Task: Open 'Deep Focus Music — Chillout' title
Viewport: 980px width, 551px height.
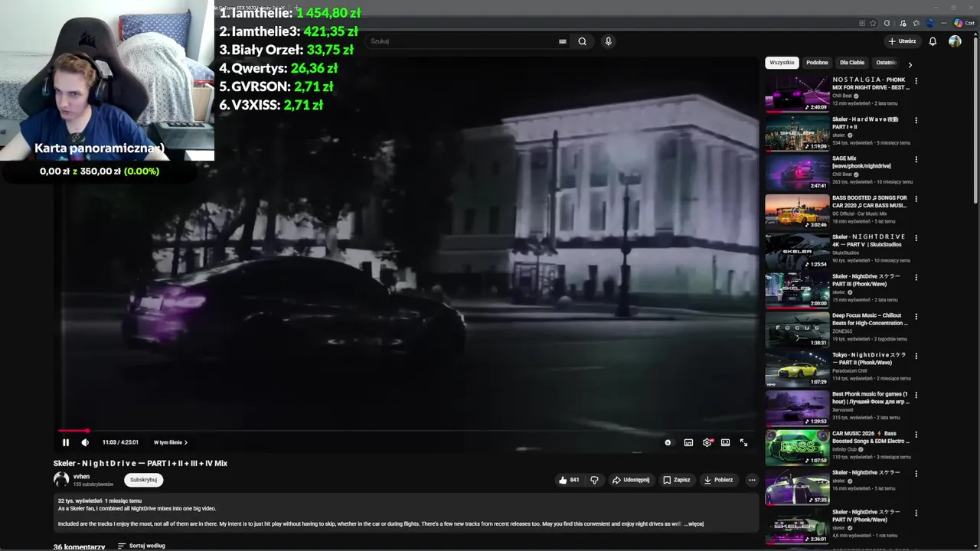Action: coord(870,319)
